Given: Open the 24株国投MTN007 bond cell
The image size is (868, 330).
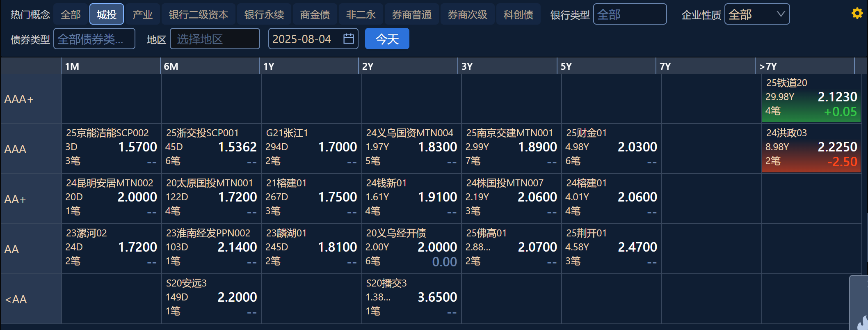Looking at the screenshot, I should coord(512,199).
